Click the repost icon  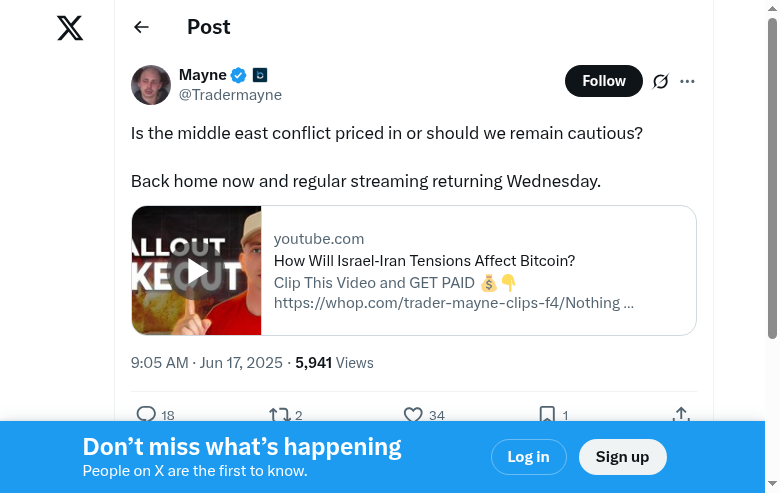279,414
